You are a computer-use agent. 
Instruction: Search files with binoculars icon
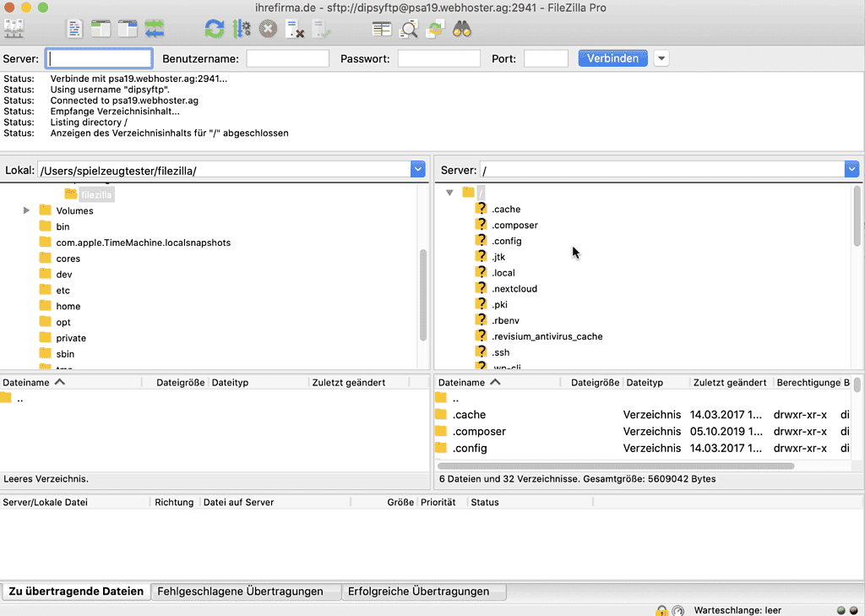(x=462, y=29)
